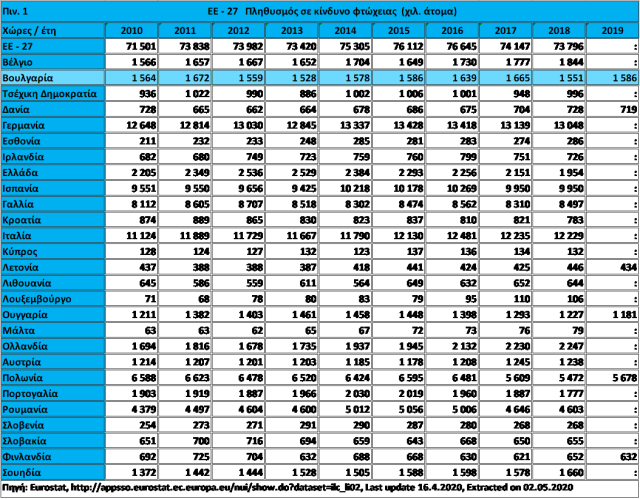Click the Γερμανία row label
Viewport: 640px width, 499px height.
[x=50, y=126]
